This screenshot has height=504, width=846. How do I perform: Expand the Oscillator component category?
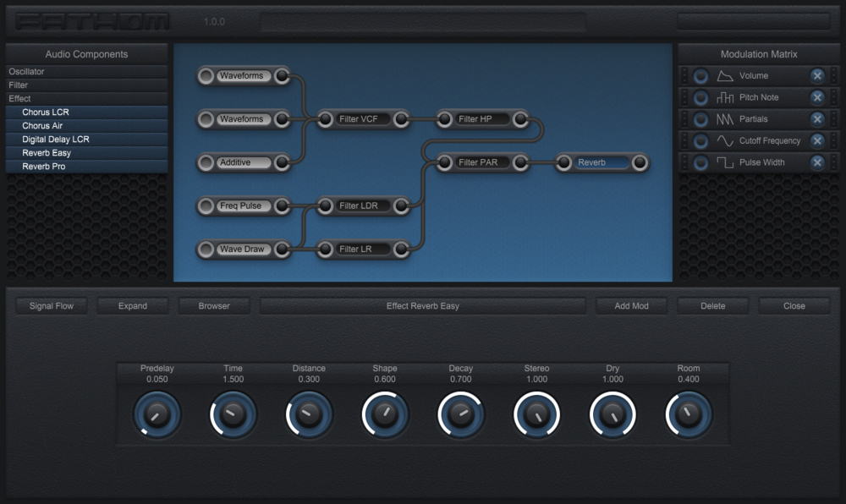point(87,72)
